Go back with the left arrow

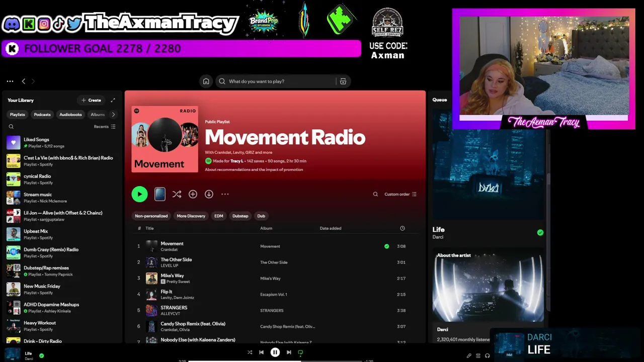coord(23,81)
